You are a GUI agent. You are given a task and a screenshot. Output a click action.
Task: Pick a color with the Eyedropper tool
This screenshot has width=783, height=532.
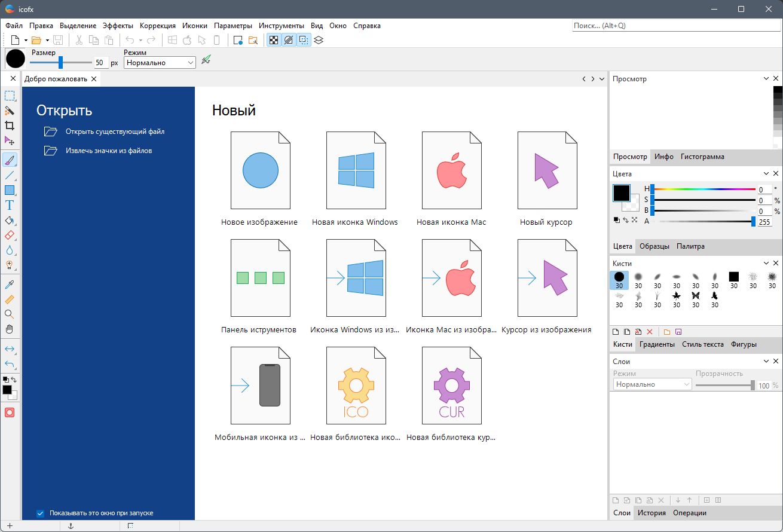(x=10, y=285)
